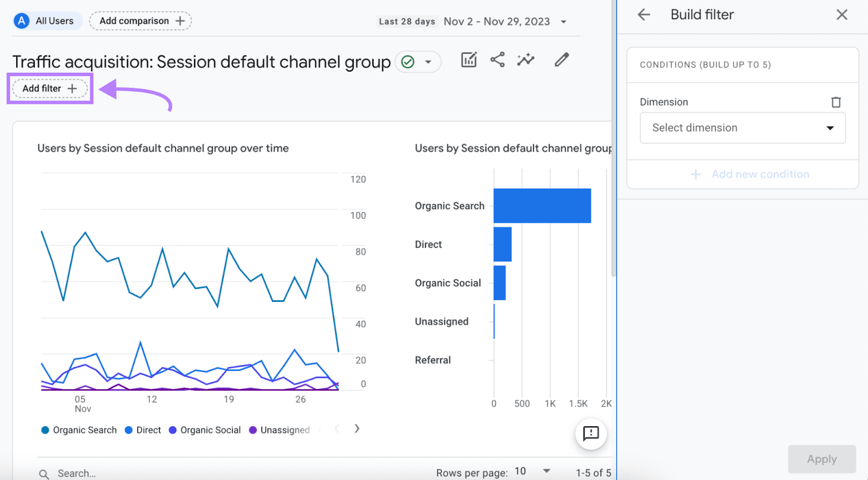Go back using Build filter arrow
The image size is (868, 480).
(x=644, y=15)
